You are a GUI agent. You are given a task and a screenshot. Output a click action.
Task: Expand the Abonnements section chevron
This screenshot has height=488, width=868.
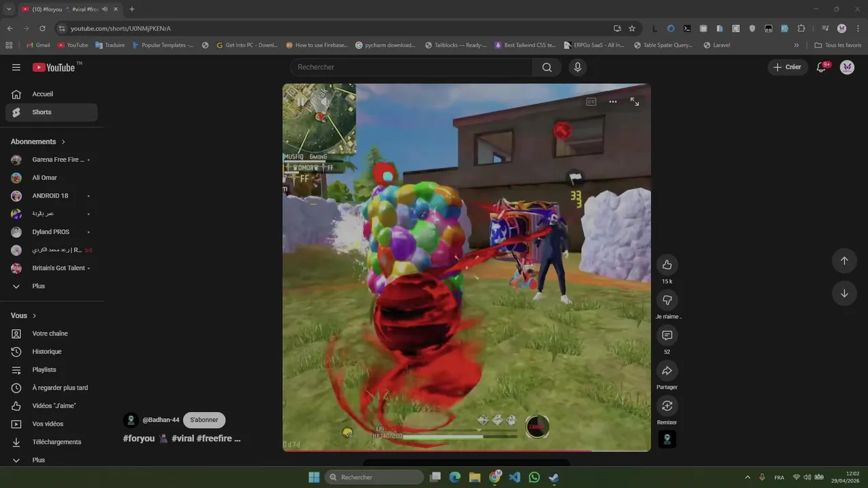click(x=64, y=142)
